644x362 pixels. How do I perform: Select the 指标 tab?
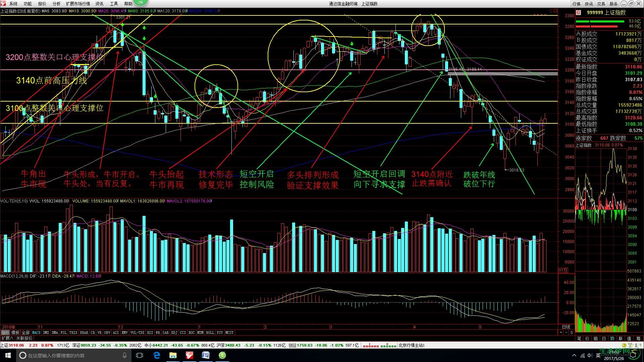(x=5, y=333)
